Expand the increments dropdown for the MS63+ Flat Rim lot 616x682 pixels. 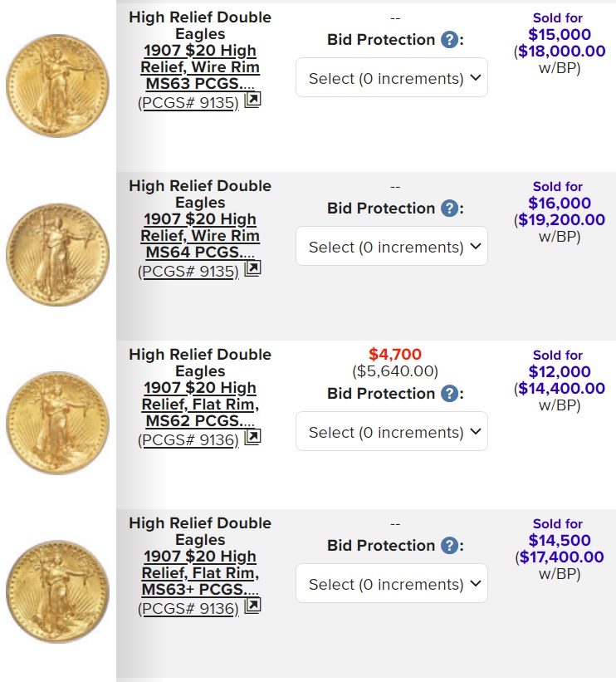[x=392, y=583]
